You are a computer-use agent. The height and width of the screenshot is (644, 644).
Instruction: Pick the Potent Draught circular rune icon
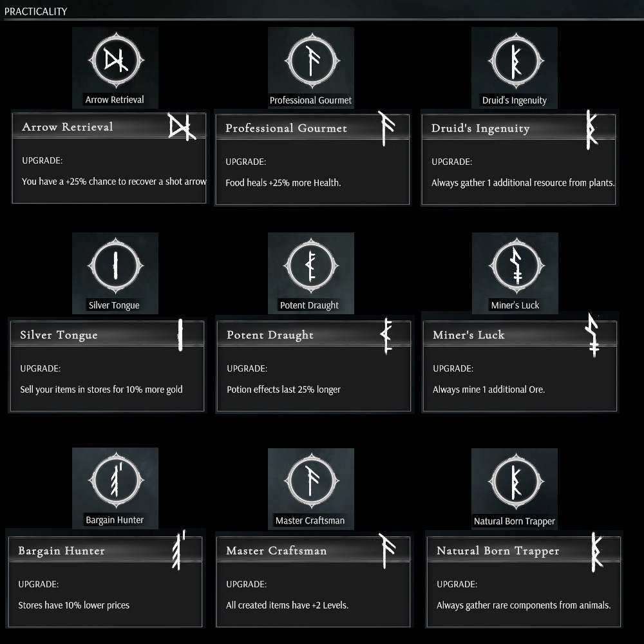pyautogui.click(x=311, y=265)
